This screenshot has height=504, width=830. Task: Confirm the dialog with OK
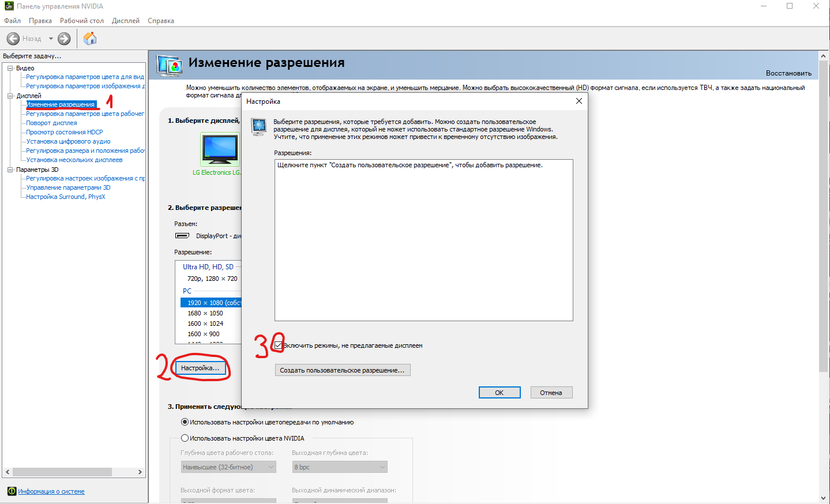tap(499, 393)
